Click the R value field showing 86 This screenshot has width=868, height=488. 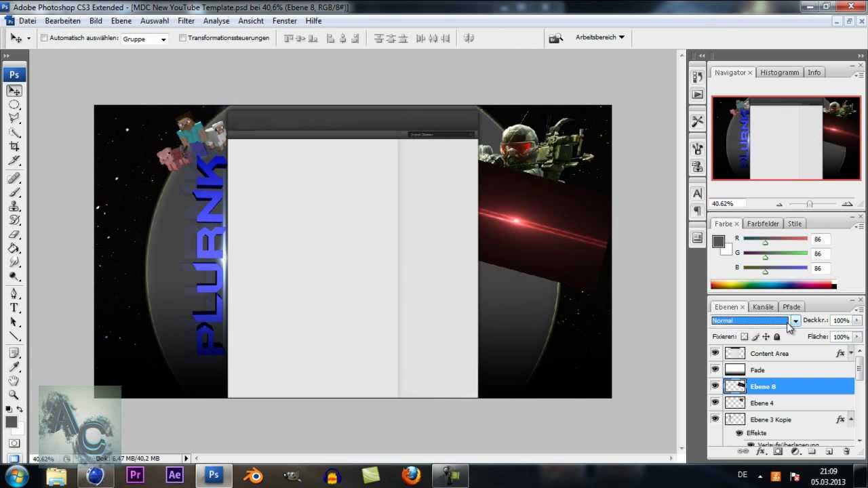coord(821,239)
